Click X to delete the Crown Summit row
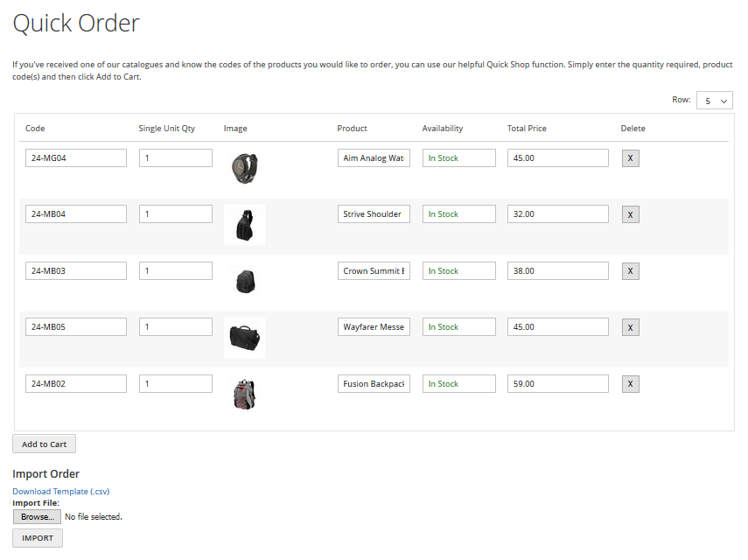The width and height of the screenshot is (748, 560). [630, 271]
